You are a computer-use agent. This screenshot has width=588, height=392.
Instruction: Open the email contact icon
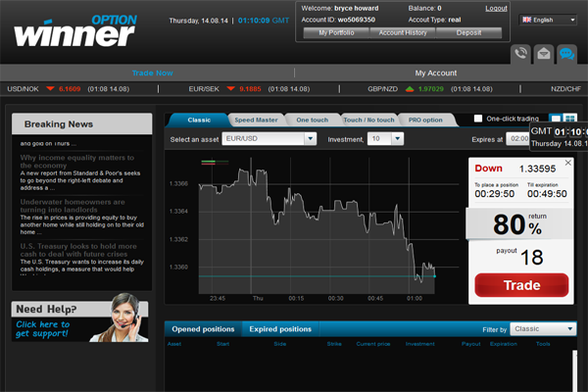(543, 54)
